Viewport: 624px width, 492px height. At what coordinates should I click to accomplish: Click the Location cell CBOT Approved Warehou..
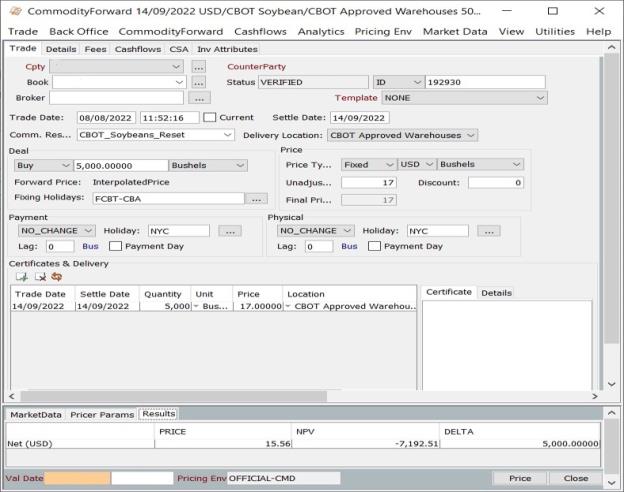350,306
